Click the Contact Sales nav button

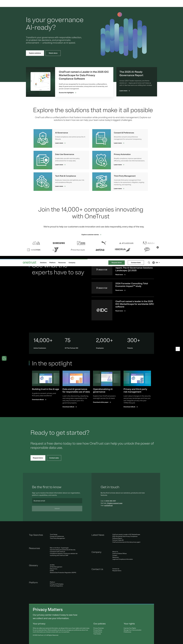[136, 263]
